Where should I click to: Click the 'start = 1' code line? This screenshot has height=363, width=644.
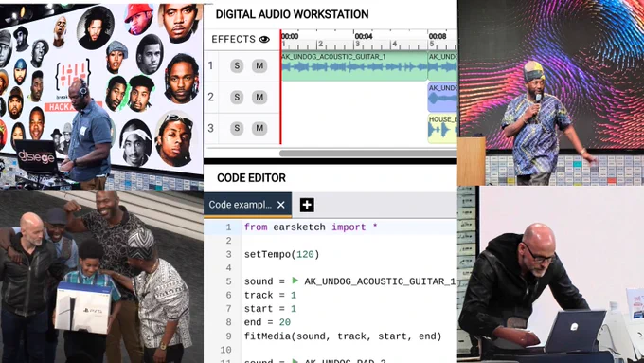[x=270, y=309]
